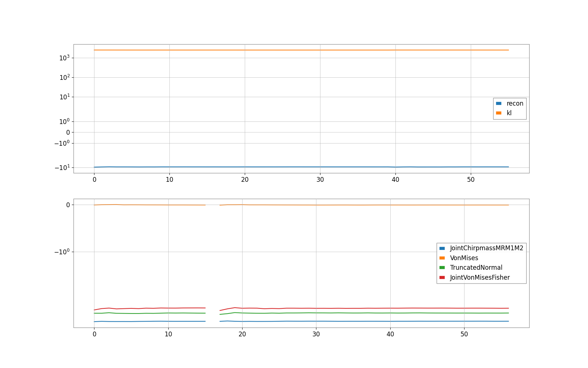Click x-axis tick label 50 in bottom plot
The image size is (588, 368).
(464, 334)
